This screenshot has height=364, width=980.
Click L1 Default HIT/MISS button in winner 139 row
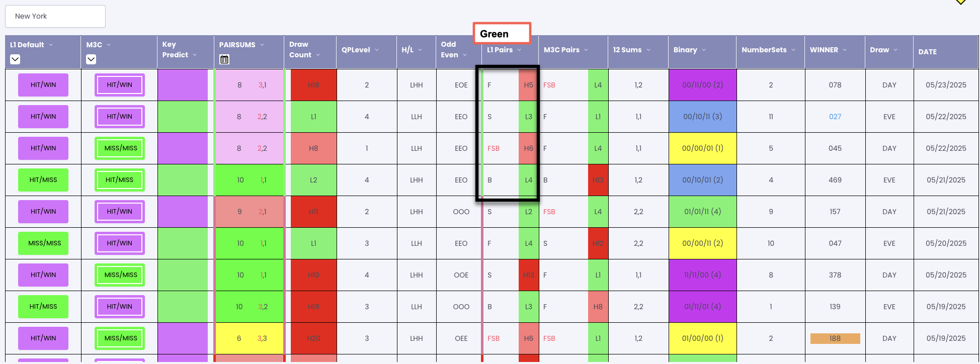43,307
